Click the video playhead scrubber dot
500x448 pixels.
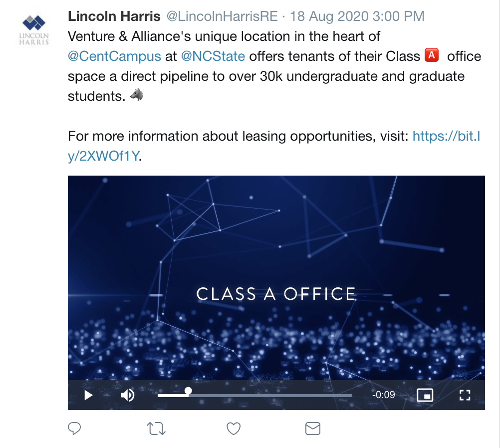click(188, 391)
